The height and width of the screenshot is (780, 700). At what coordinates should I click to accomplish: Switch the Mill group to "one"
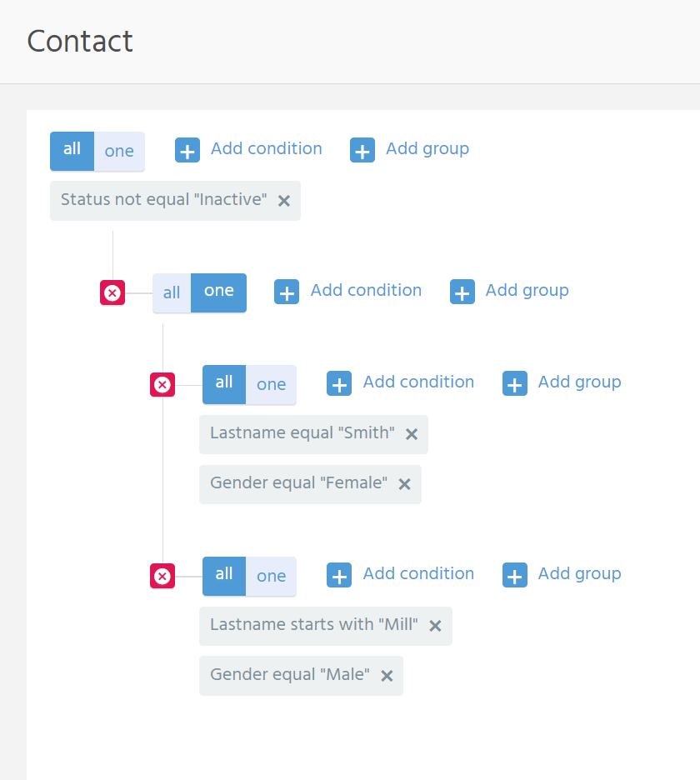[x=271, y=576]
